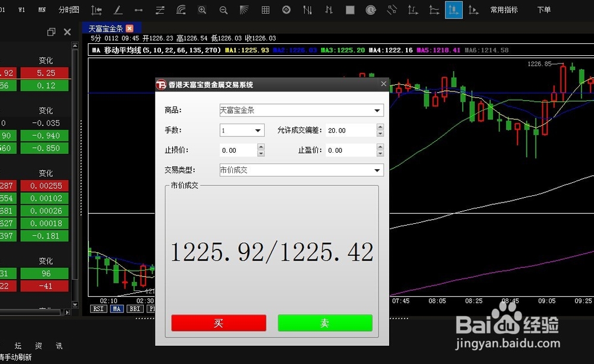The width and height of the screenshot is (594, 364).
Task: Click the 5.25 change value cell
Action: [x=45, y=73]
